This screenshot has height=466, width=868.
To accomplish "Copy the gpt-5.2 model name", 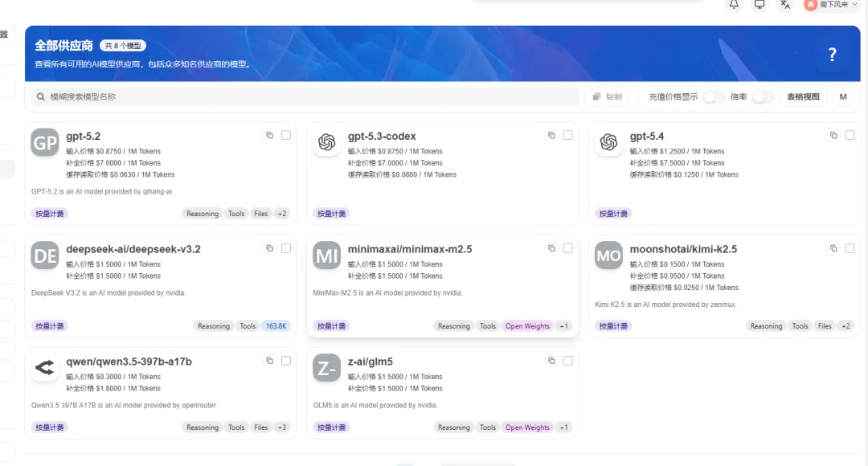I will (x=269, y=135).
